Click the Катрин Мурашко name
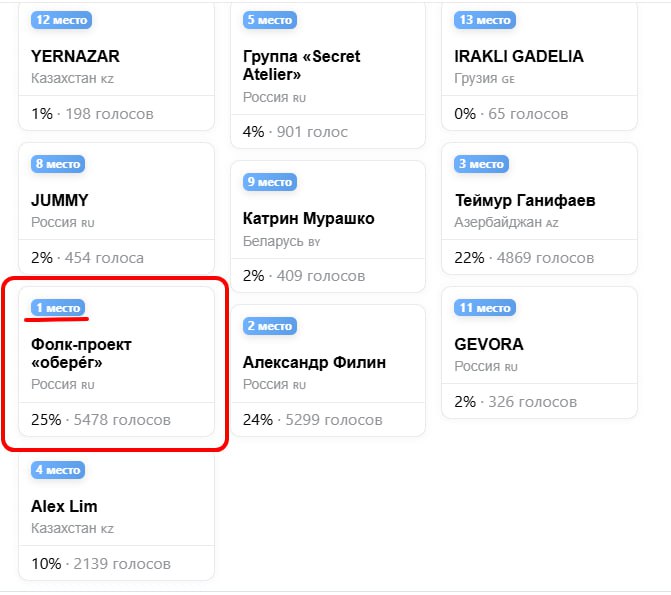The width and height of the screenshot is (671, 595). [309, 218]
